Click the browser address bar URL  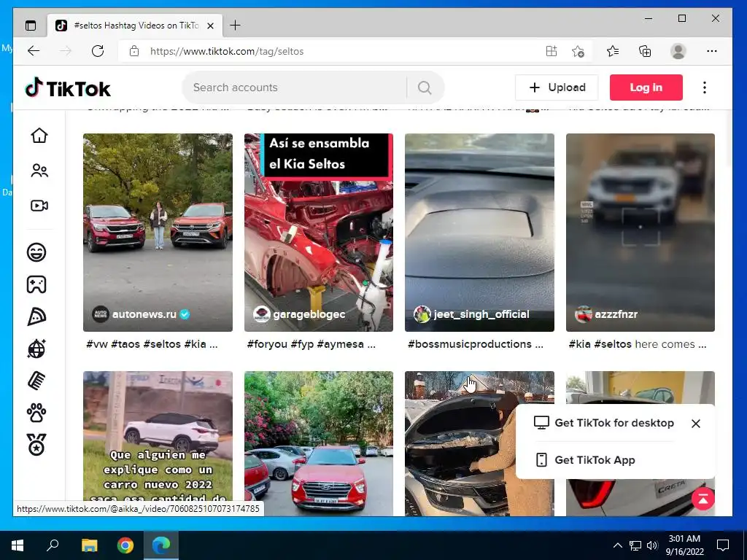point(227,52)
